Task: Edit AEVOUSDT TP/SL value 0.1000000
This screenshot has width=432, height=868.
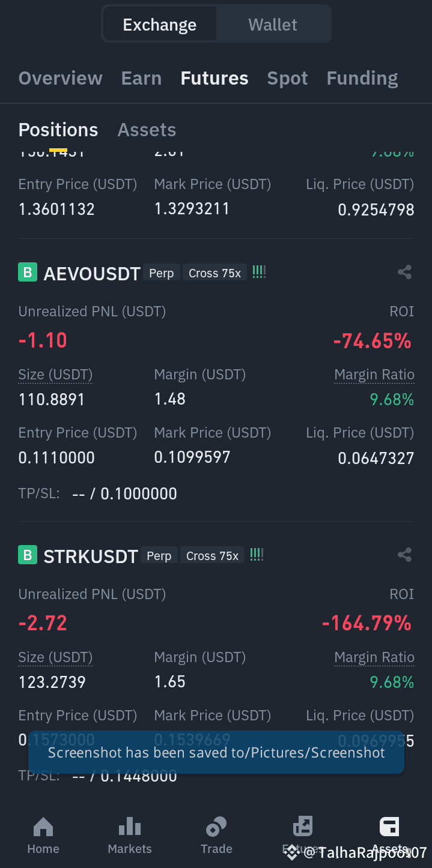Action: point(139,493)
